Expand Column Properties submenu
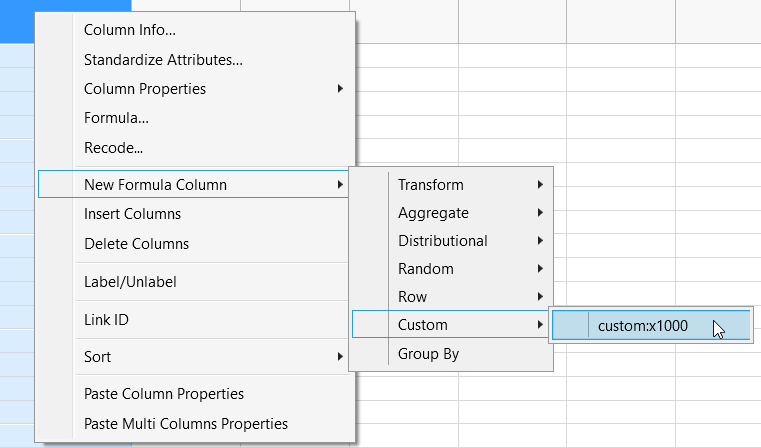 click(145, 89)
